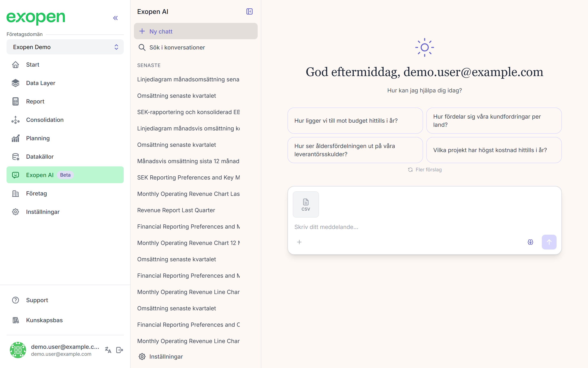Open conversation 'Revenue Report Last Quarter'

[x=176, y=210]
